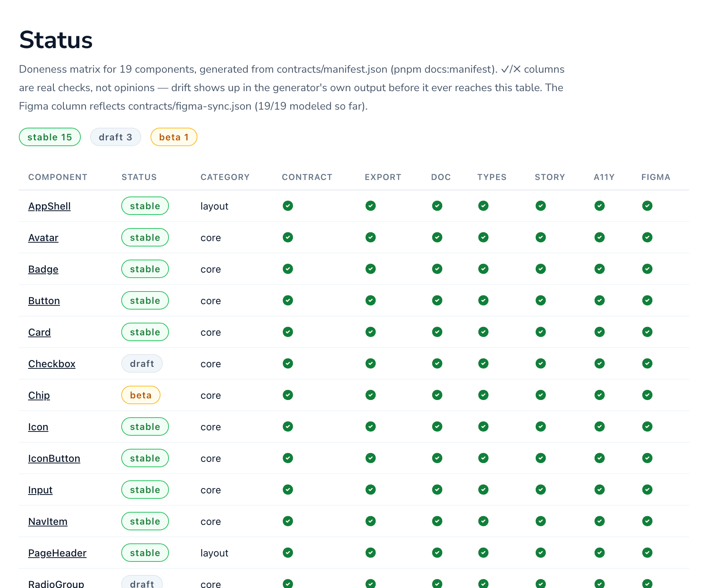Open the Input component link

click(40, 490)
